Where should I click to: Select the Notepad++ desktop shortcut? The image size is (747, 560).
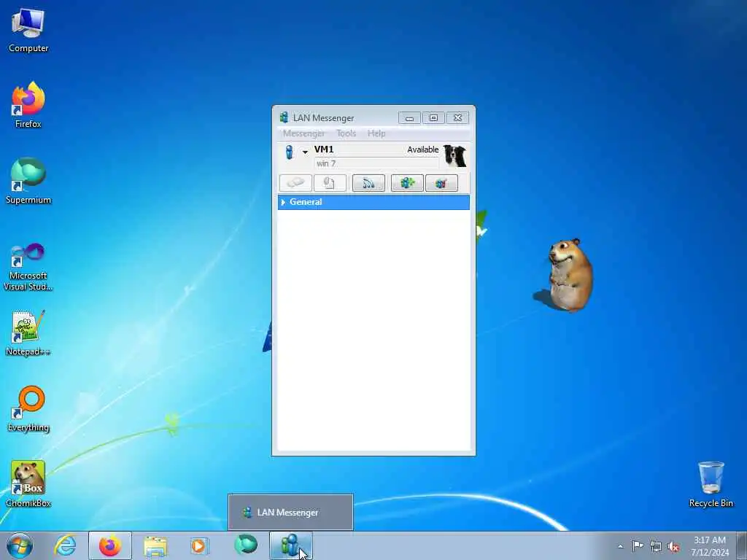[28, 333]
